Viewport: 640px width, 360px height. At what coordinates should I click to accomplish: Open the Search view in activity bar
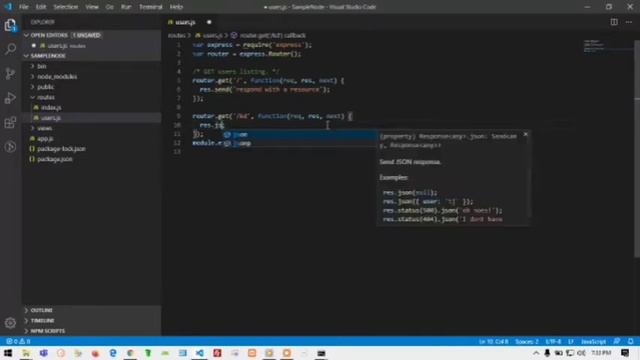10,49
